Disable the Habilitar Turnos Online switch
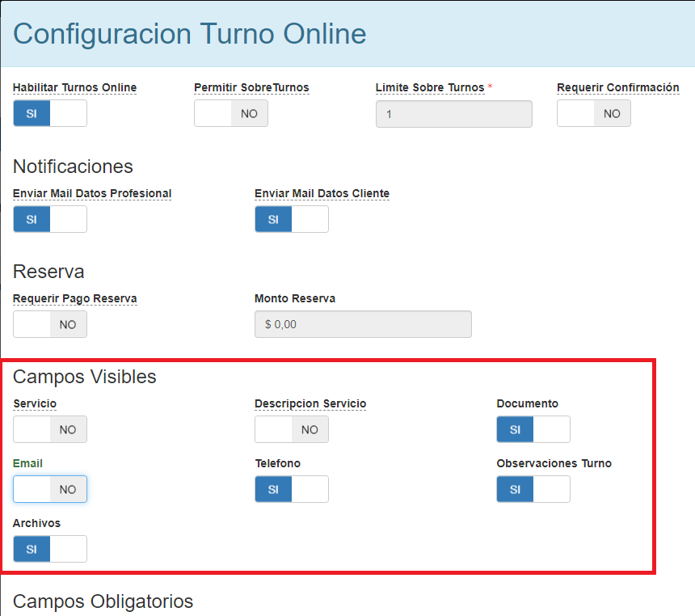The width and height of the screenshot is (695, 616). [x=49, y=114]
